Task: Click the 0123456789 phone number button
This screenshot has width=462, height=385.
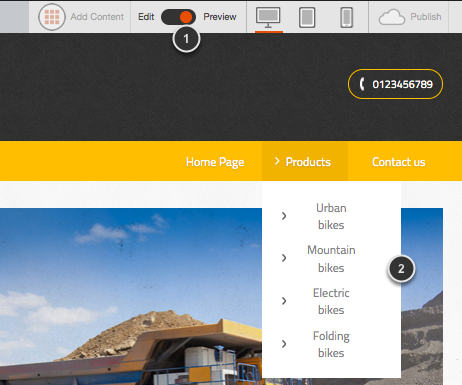Action: [x=395, y=84]
